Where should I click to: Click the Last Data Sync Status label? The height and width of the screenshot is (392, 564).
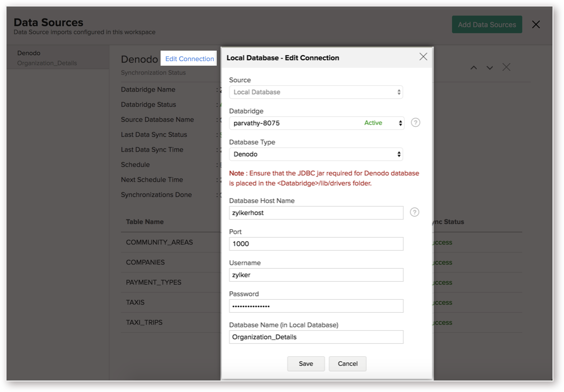(154, 134)
